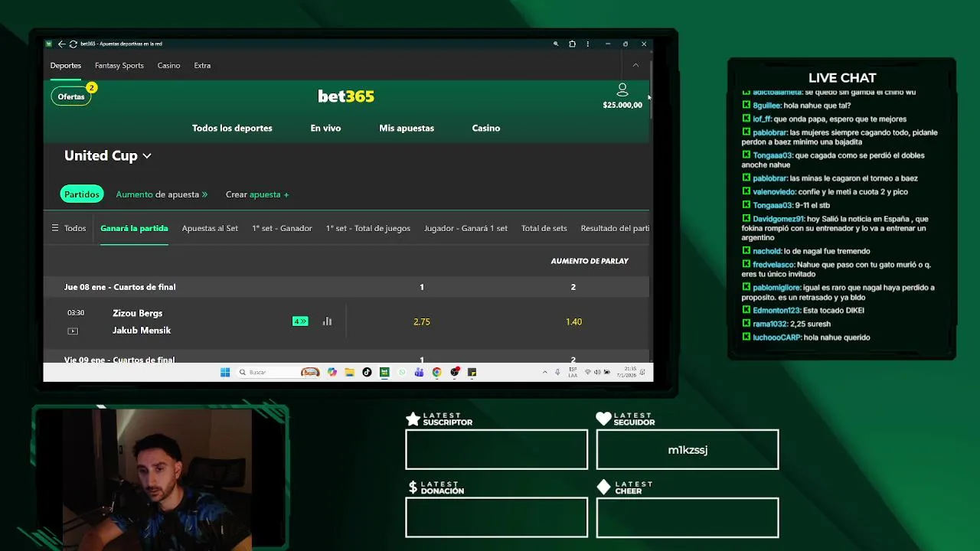The width and height of the screenshot is (980, 551).
Task: Open Todos los deportes menu
Action: 232,128
